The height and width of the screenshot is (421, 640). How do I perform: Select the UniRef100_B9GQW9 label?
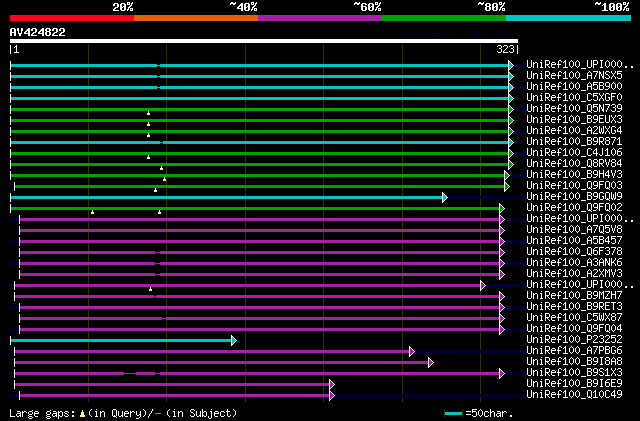pyautogui.click(x=574, y=197)
